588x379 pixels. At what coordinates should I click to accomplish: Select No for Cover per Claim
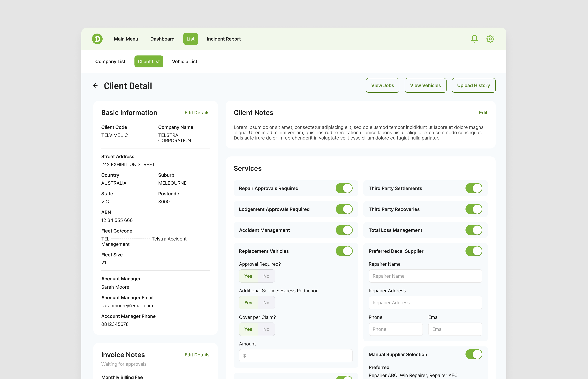tap(266, 329)
